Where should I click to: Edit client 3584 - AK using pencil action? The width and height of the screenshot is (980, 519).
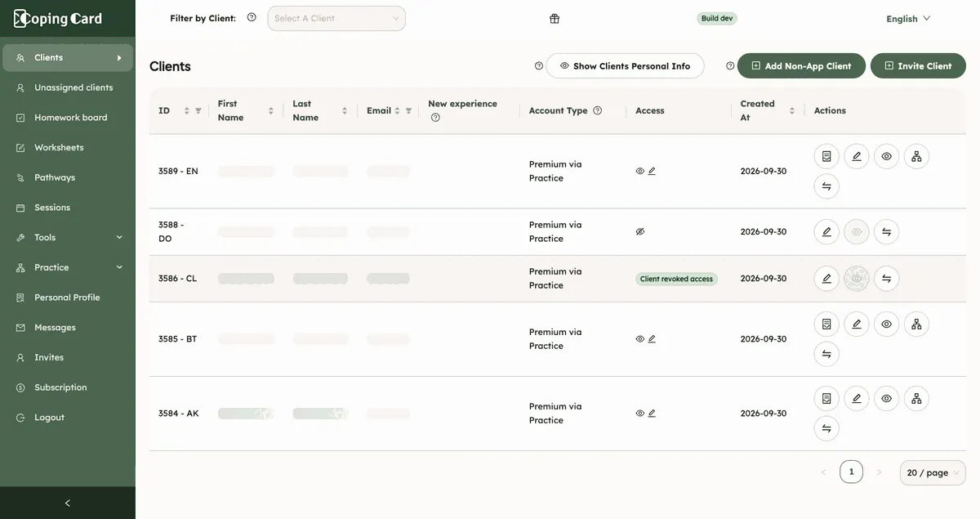point(857,398)
